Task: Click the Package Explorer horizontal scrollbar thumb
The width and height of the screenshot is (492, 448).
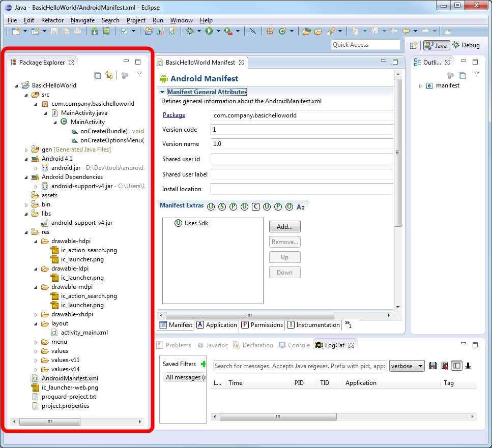Action: click(x=49, y=422)
